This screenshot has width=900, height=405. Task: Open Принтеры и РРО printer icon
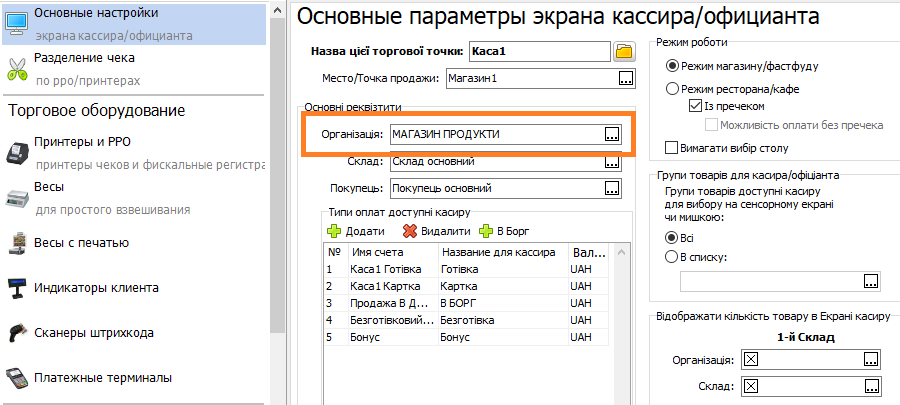tap(17, 153)
